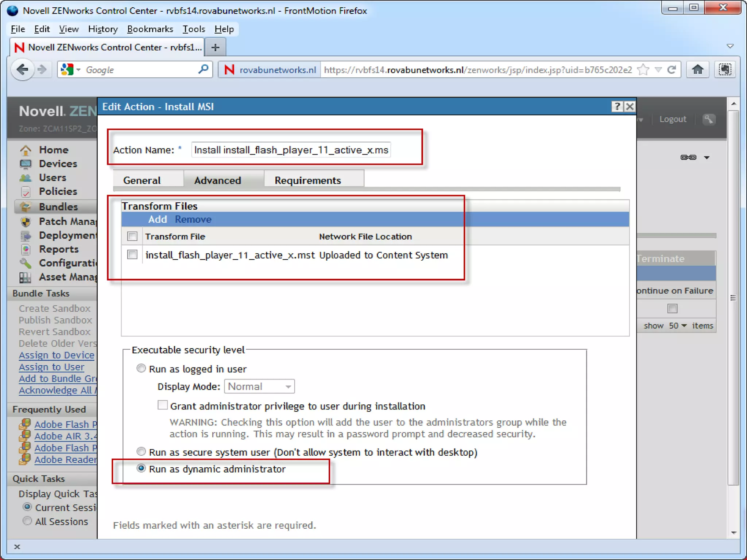Image resolution: width=747 pixels, height=560 pixels.
Task: Click the Devices monitor icon
Action: [x=26, y=164]
